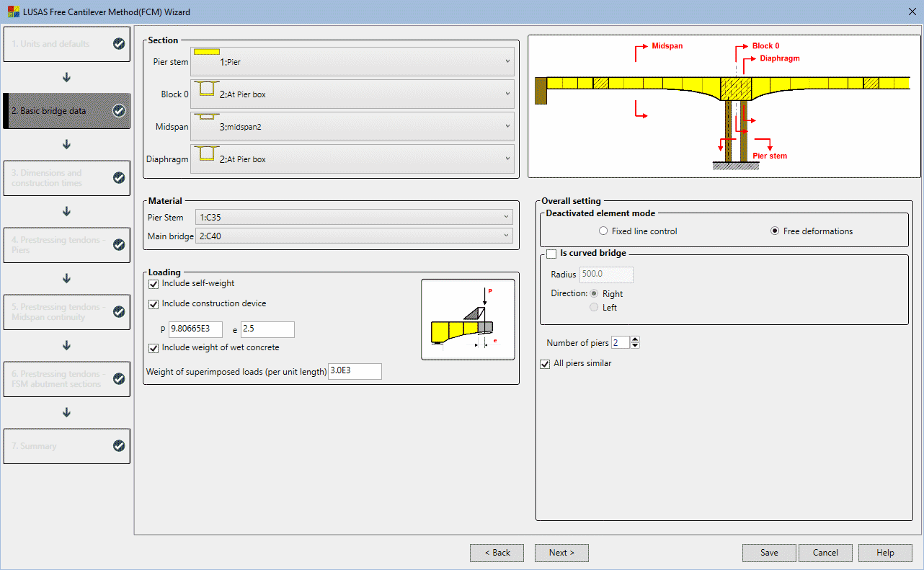The image size is (924, 570).
Task: Increase Number of piers with up arrow
Action: (x=635, y=339)
